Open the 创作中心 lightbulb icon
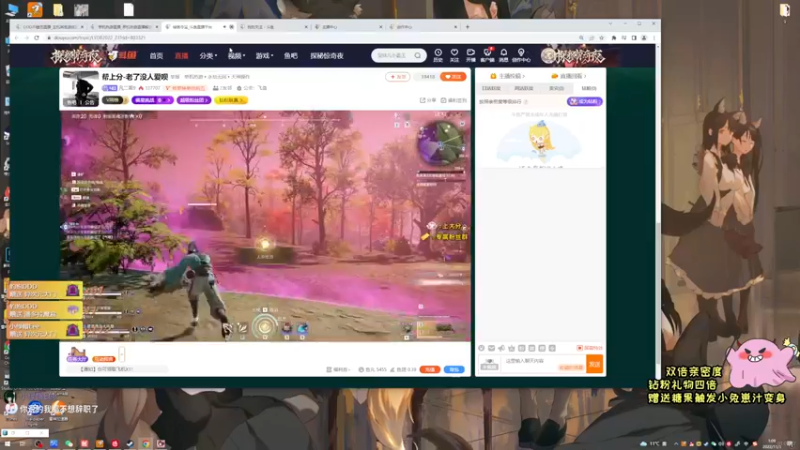Viewport: 800px width, 450px height. point(521,53)
